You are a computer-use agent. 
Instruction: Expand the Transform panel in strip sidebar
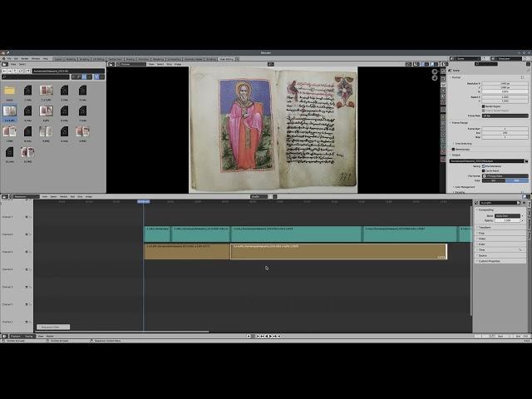484,227
